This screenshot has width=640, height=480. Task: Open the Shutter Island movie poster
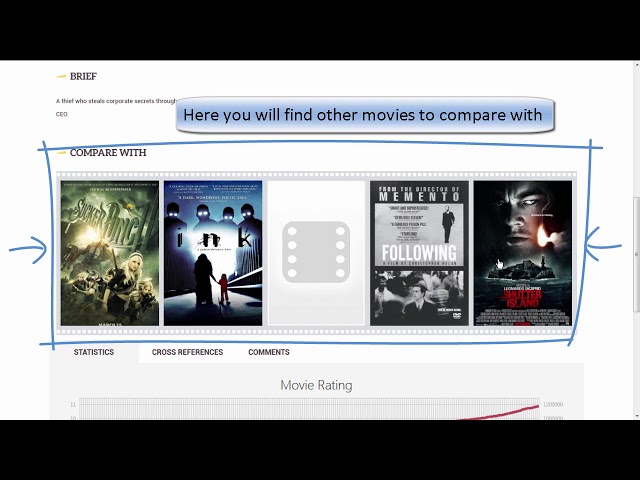[523, 253]
